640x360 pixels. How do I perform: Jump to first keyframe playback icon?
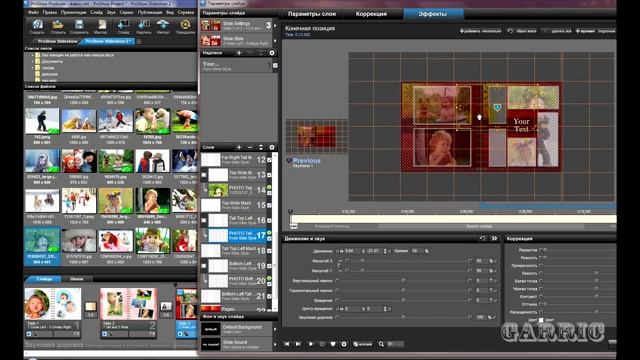pos(287,344)
